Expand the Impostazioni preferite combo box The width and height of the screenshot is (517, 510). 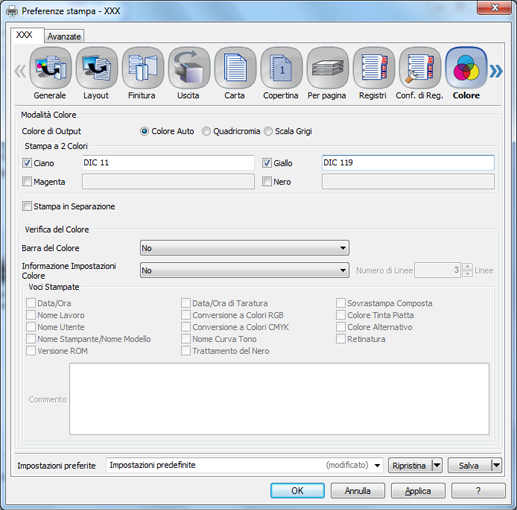(x=245, y=465)
